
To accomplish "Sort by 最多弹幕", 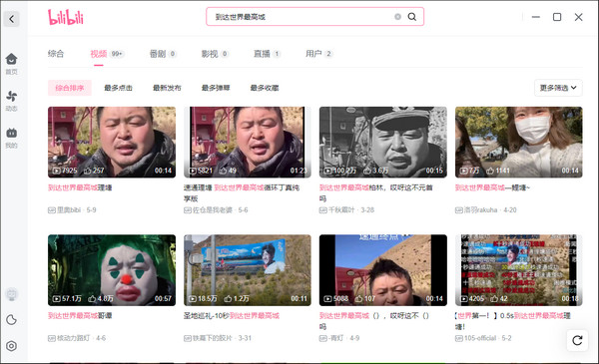I will [x=216, y=88].
